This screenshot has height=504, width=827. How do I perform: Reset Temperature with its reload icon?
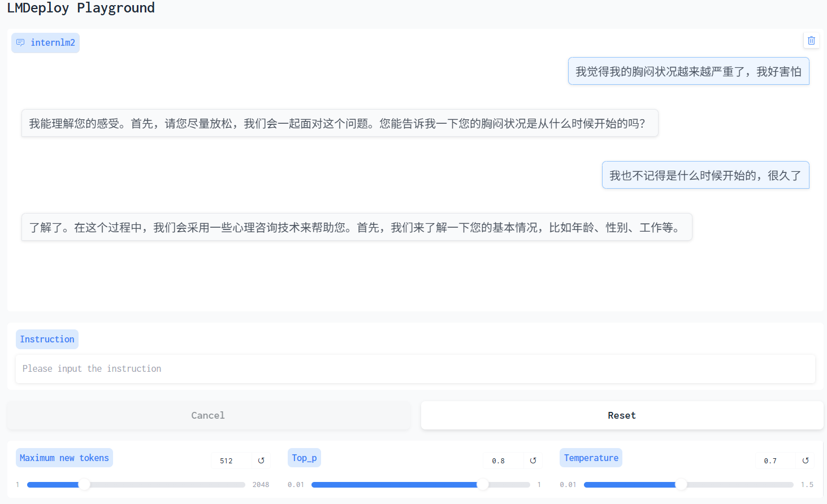click(x=805, y=460)
